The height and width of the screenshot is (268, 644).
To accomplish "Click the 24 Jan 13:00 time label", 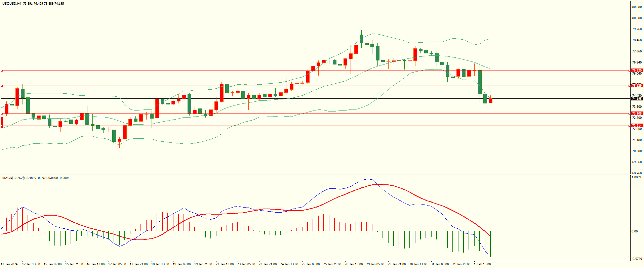I will coord(289,264).
